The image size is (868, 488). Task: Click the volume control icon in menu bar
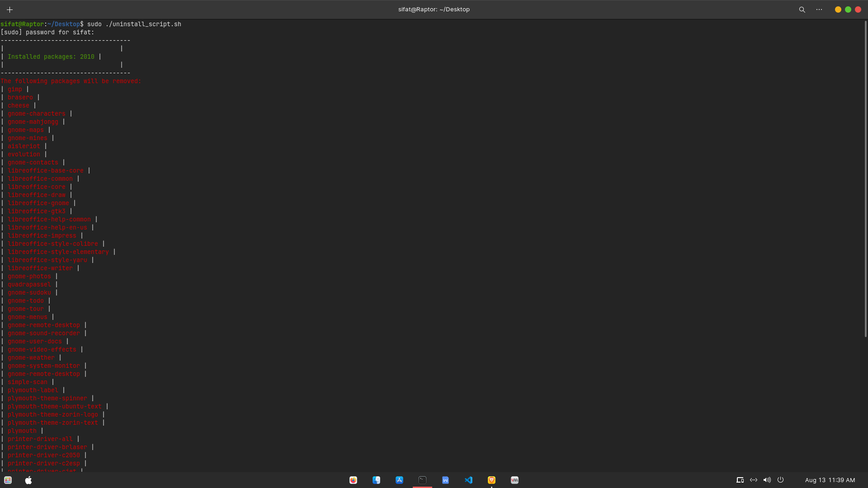pos(767,480)
